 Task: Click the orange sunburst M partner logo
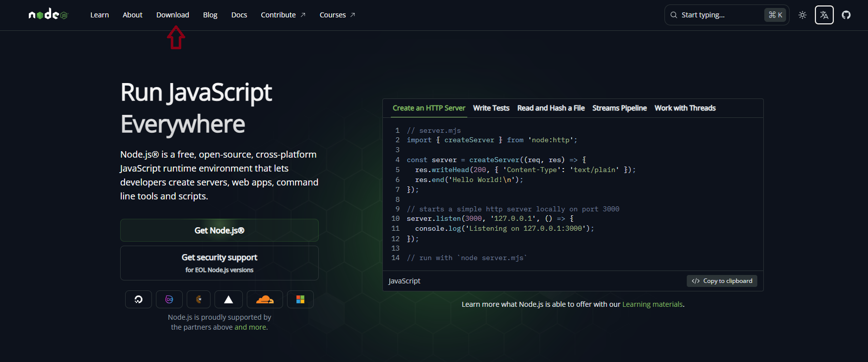coord(199,299)
